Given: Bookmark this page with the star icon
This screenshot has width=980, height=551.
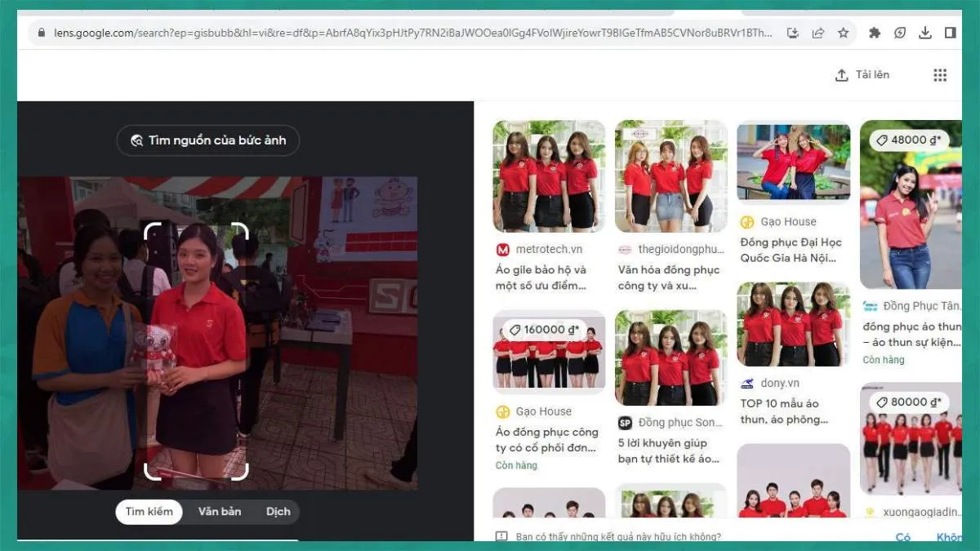Looking at the screenshot, I should [844, 33].
